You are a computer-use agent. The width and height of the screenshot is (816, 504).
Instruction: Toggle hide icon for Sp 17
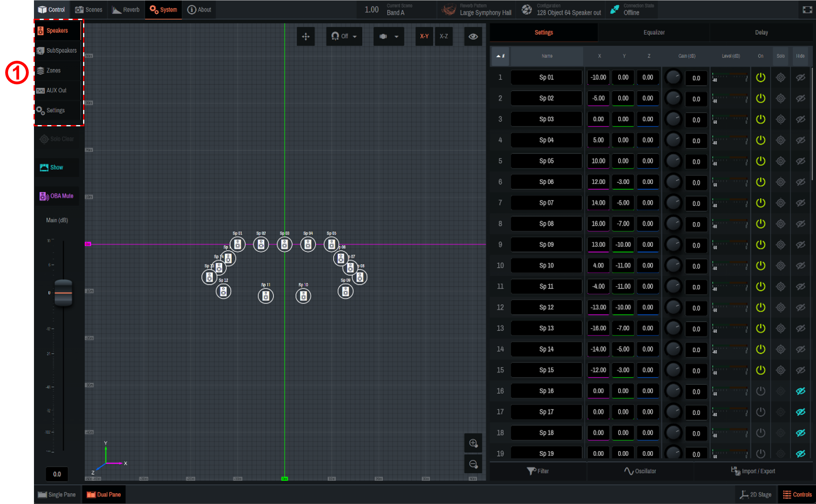(x=800, y=412)
